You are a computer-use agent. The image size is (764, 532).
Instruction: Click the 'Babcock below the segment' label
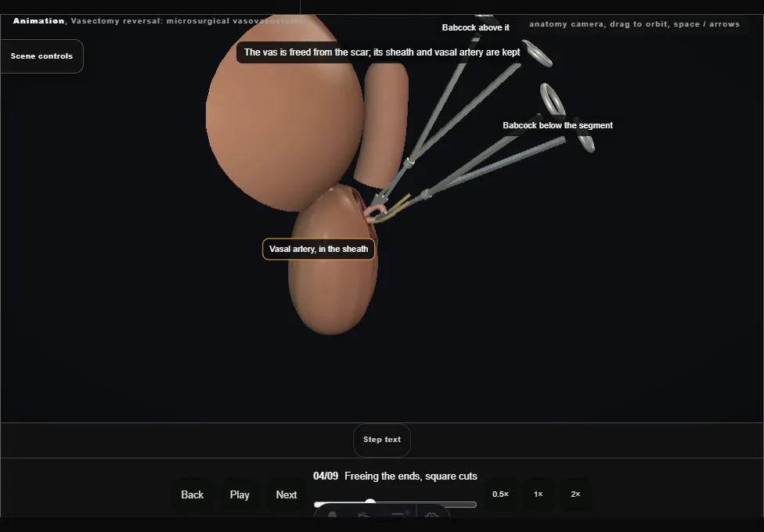557,125
